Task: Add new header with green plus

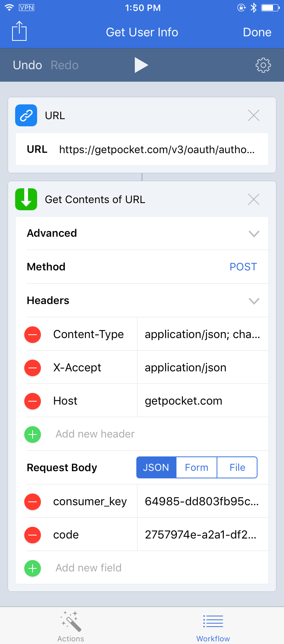Action: 33,435
